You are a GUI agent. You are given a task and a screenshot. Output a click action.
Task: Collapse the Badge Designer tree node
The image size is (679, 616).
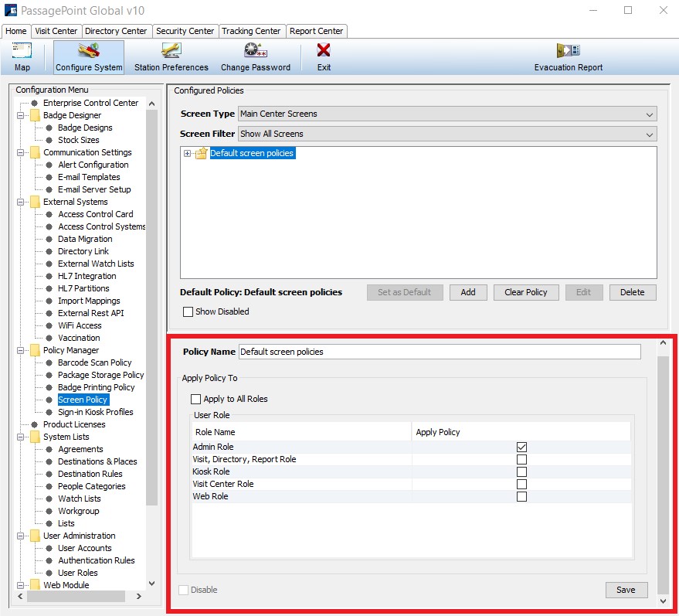tap(20, 115)
